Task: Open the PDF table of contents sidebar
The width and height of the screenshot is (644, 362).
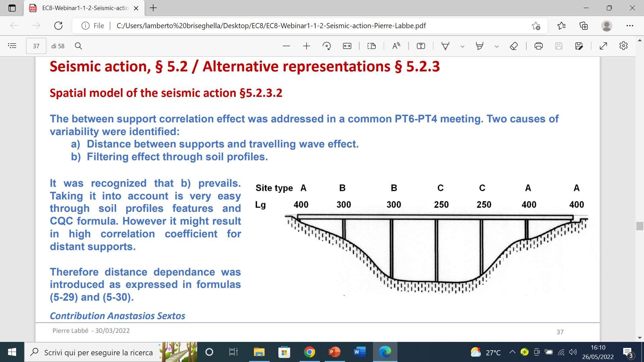Action: [x=12, y=46]
